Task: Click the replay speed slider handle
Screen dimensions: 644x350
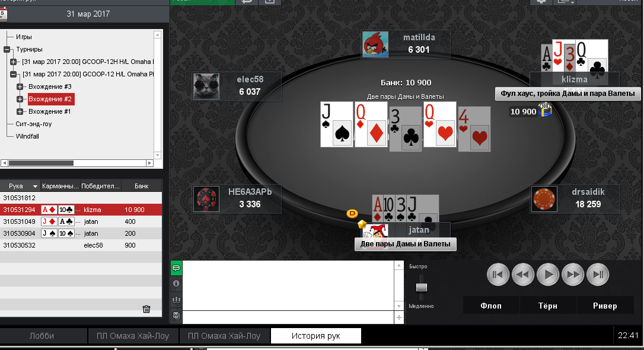Action: (x=422, y=287)
